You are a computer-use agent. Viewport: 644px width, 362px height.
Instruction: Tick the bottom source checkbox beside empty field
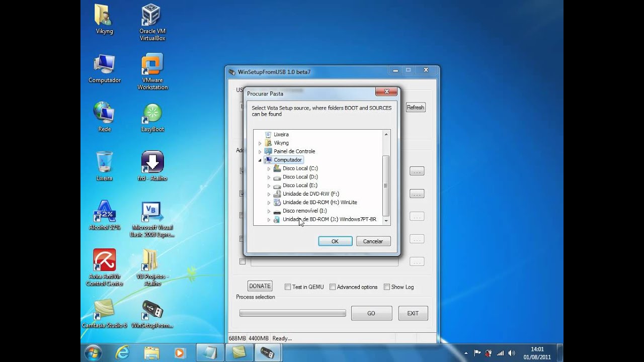click(243, 261)
